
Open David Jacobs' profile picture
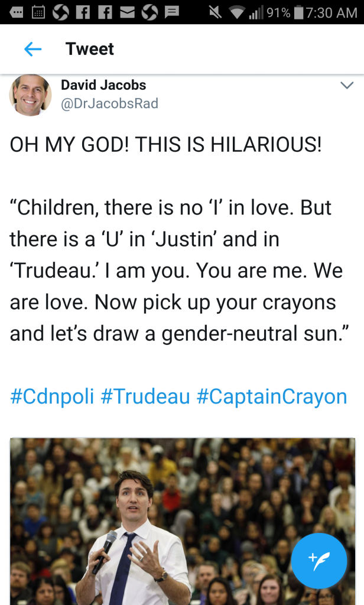(30, 95)
